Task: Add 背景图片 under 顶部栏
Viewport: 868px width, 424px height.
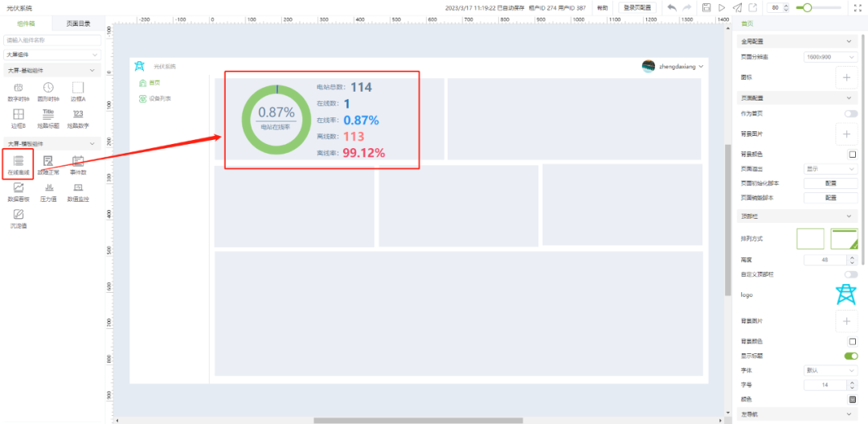Action: [x=845, y=321]
